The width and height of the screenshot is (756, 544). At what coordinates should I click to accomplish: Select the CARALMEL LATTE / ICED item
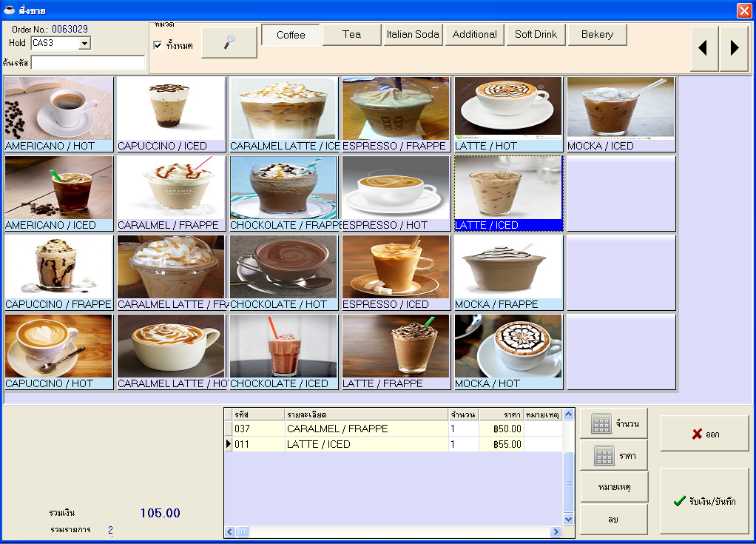[x=284, y=114]
